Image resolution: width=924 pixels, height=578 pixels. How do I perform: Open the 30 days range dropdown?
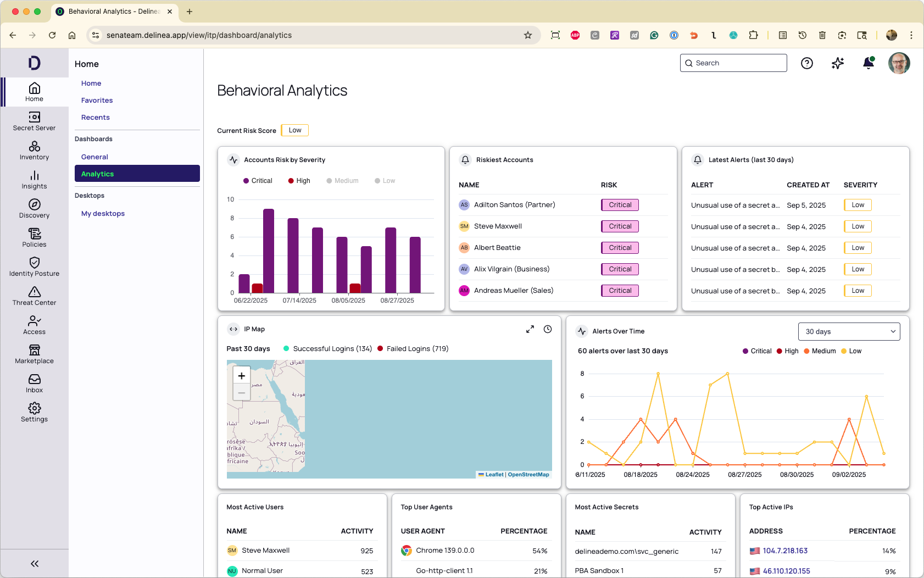(849, 331)
